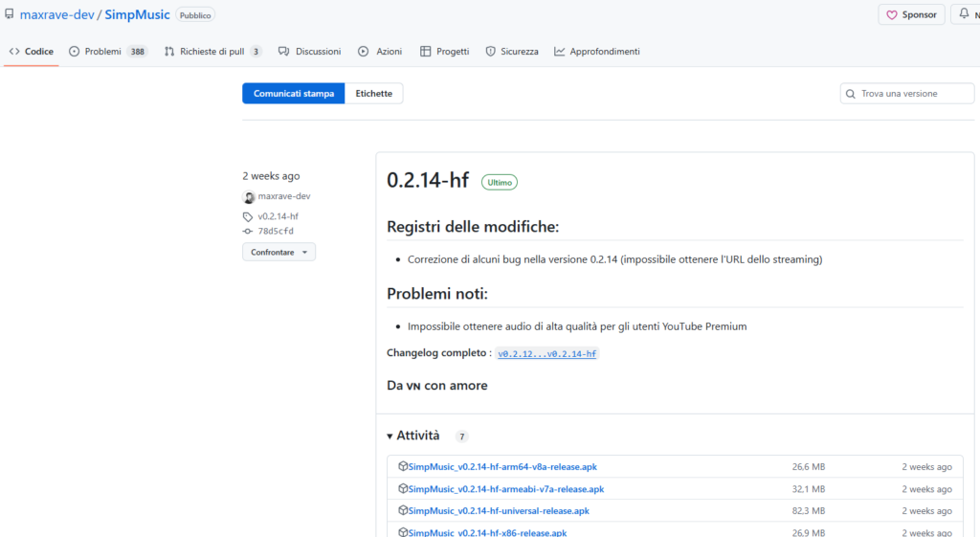The width and height of the screenshot is (980, 537).
Task: Open the Approfondimenti tab
Action: click(x=597, y=52)
